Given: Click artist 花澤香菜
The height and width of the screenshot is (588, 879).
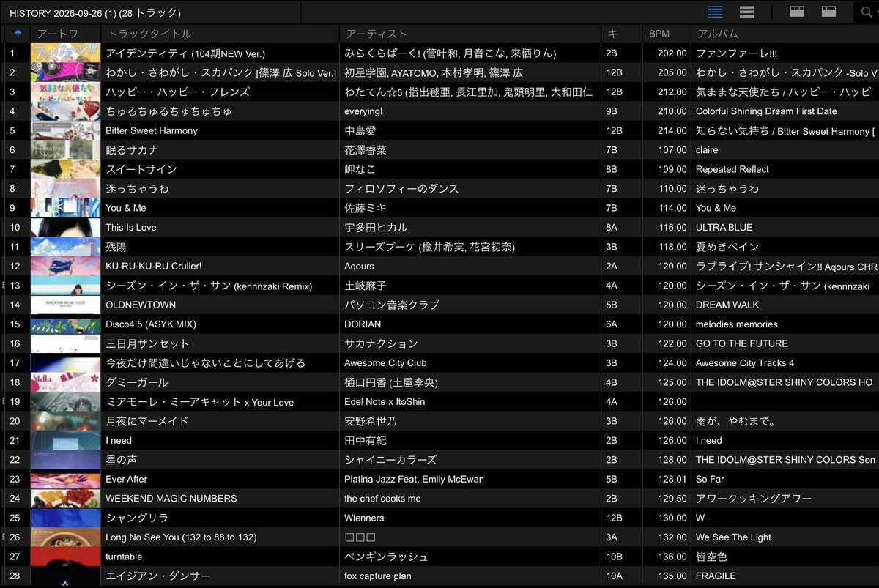Looking at the screenshot, I should click(x=366, y=150).
